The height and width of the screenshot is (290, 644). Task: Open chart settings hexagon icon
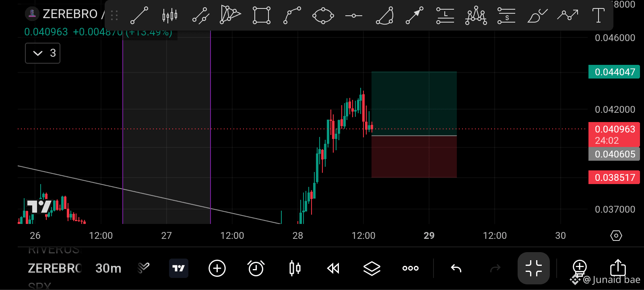click(x=616, y=236)
